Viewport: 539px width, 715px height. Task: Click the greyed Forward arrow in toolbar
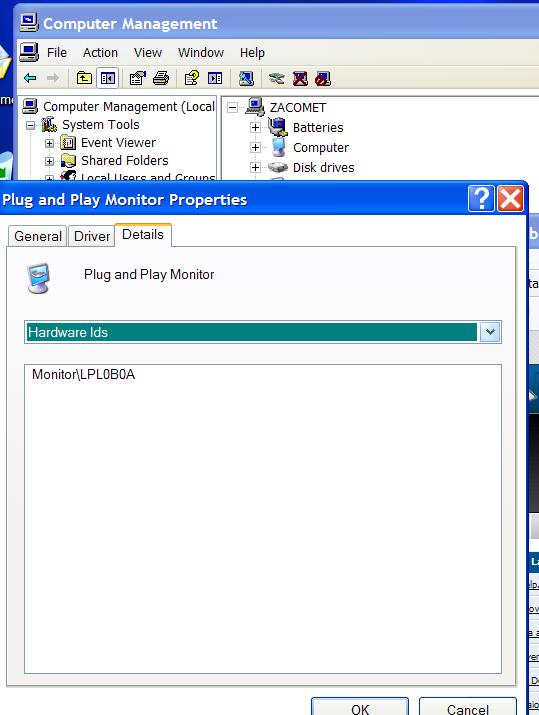coord(53,78)
